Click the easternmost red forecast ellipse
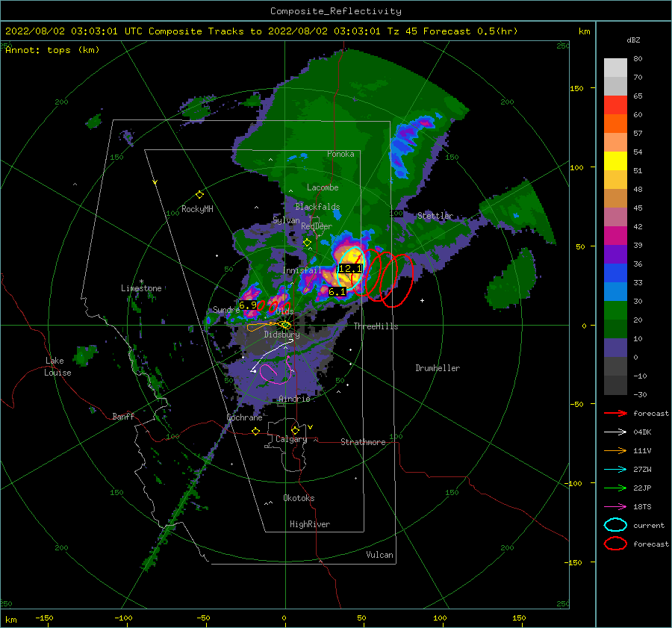The image size is (672, 628). (x=396, y=280)
